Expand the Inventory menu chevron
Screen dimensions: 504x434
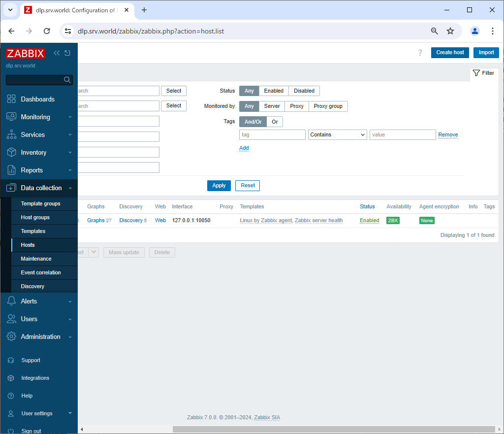click(70, 152)
